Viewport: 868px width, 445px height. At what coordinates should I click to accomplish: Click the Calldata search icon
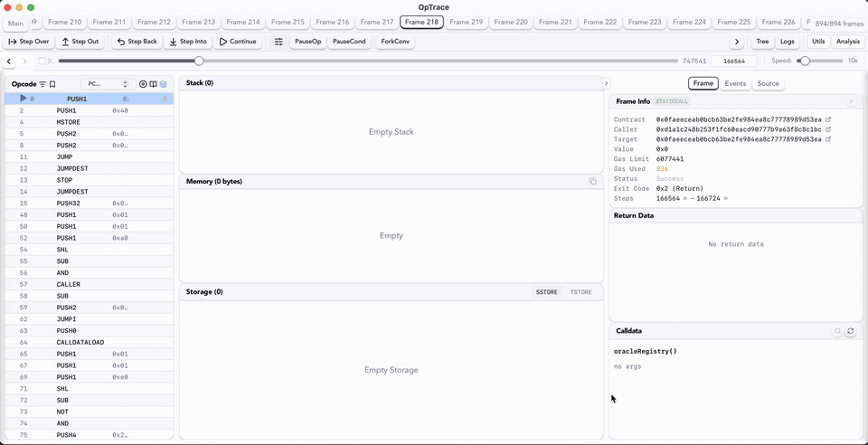click(837, 332)
